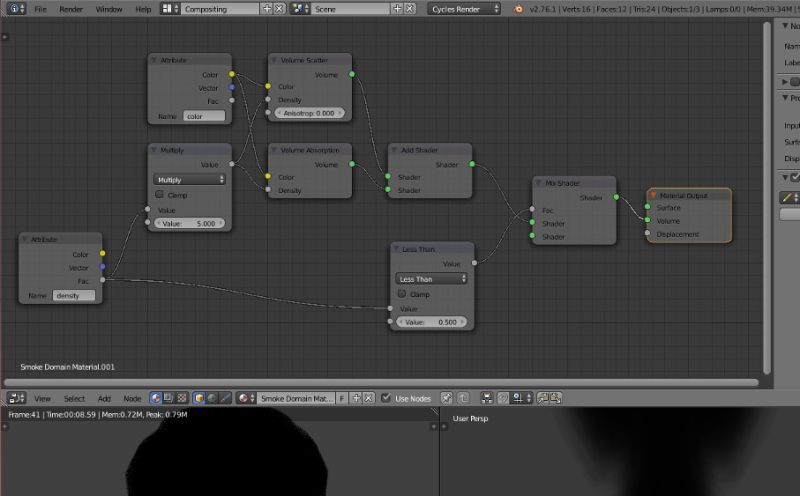Enable Clamp on the Multiply node
Screen dimensions: 800x496
159,194
